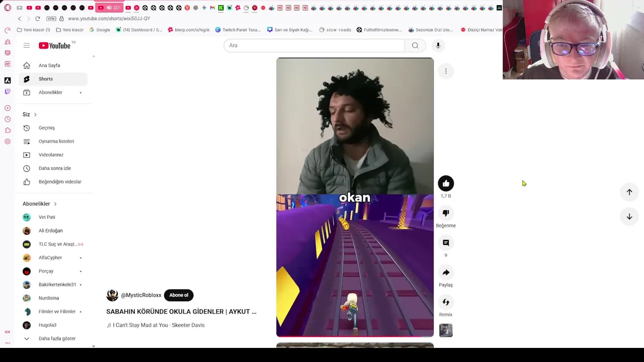The height and width of the screenshot is (362, 644).
Task: Subscribe with the Abone ol button
Action: pos(179,295)
